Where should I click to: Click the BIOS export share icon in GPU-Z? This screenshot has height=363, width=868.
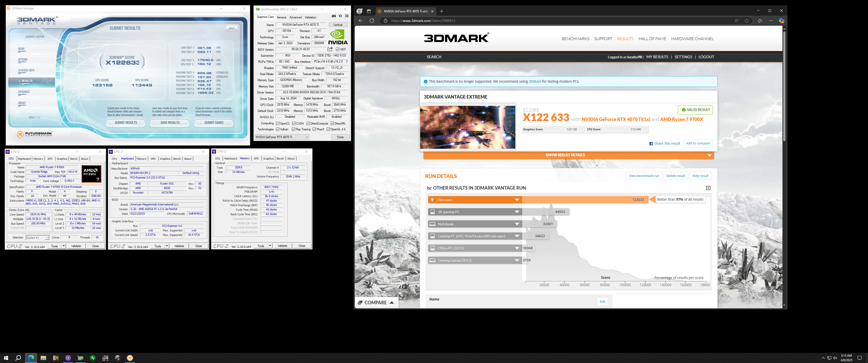[330, 49]
